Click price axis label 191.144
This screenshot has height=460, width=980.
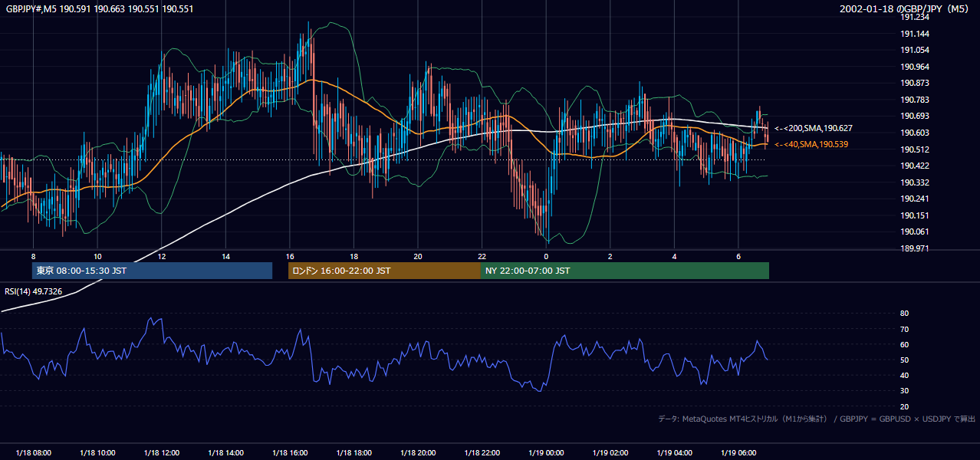coord(915,34)
